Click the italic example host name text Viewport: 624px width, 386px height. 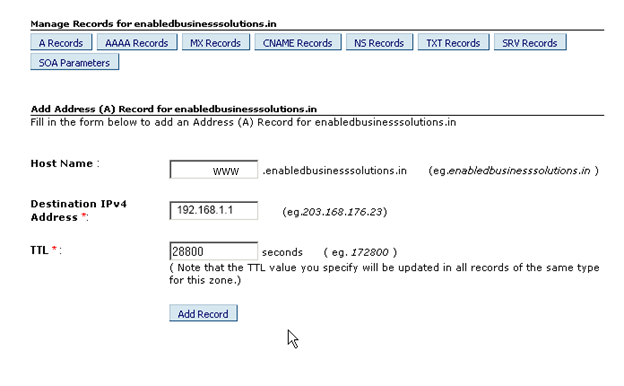click(x=519, y=171)
